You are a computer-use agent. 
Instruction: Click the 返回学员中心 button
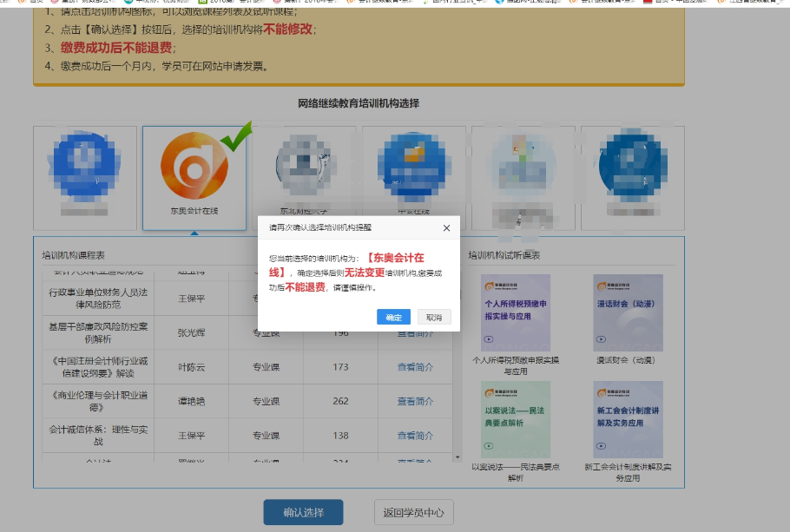[413, 512]
